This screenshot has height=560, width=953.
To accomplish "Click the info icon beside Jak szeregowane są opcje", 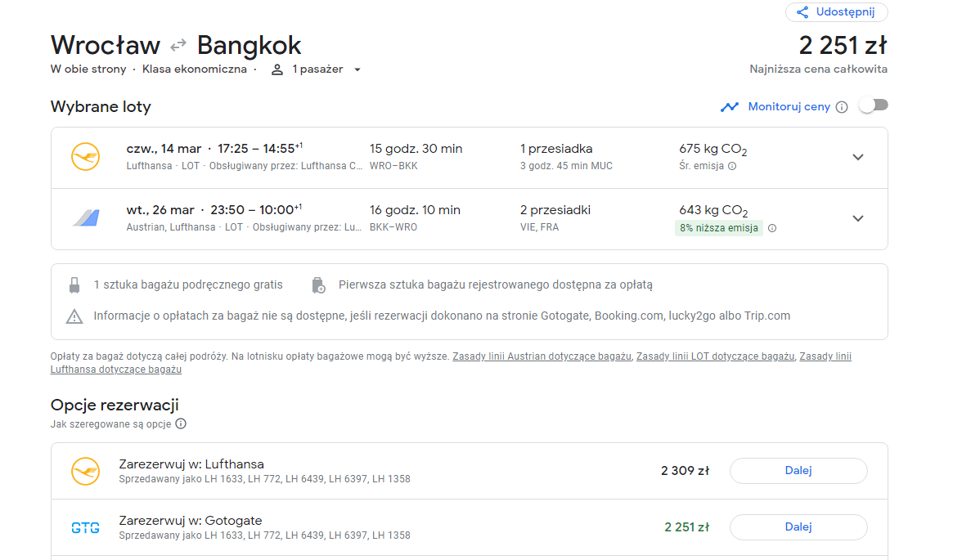I will point(181,424).
